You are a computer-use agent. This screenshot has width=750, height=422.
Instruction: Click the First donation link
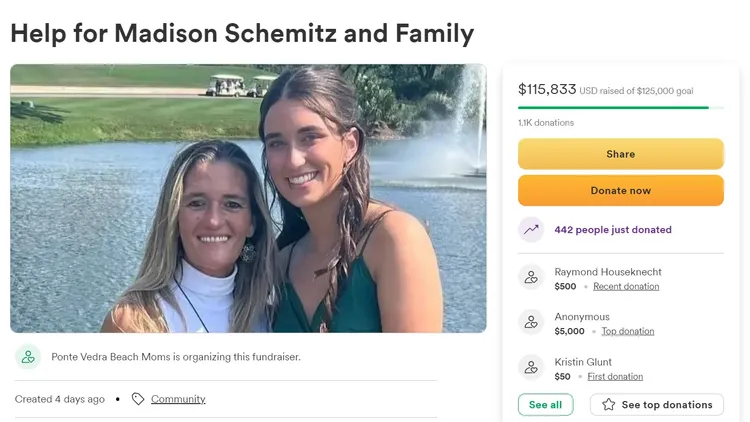click(x=615, y=377)
